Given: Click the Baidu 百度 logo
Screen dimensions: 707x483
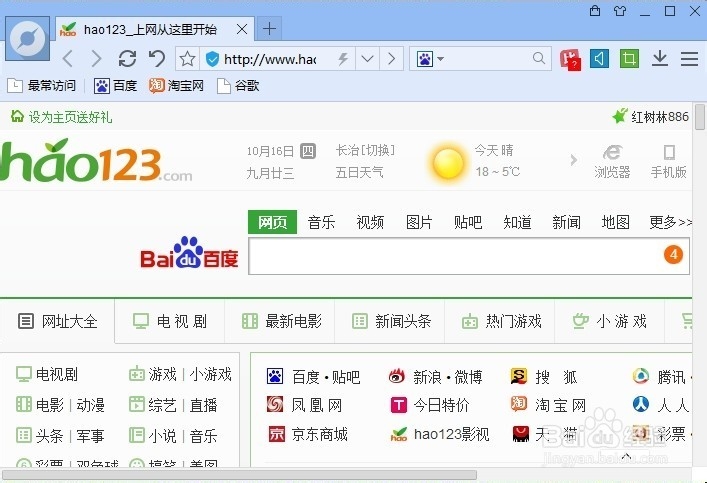Looking at the screenshot, I should coord(189,253).
